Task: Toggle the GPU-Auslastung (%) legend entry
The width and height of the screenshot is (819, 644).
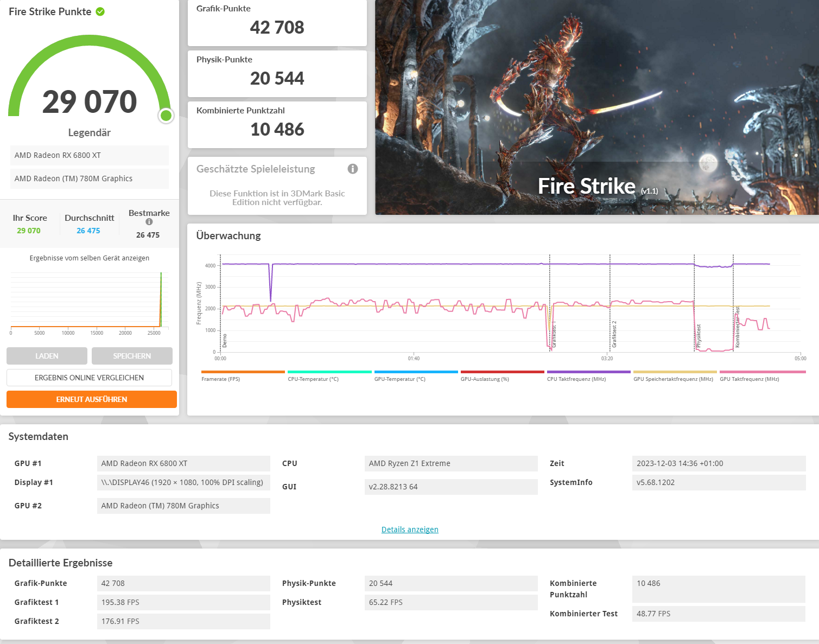Action: pos(502,377)
